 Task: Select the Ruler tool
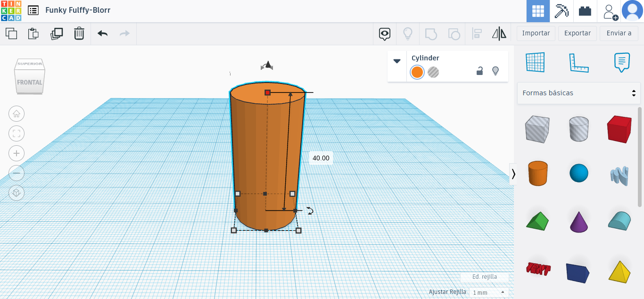point(579,62)
